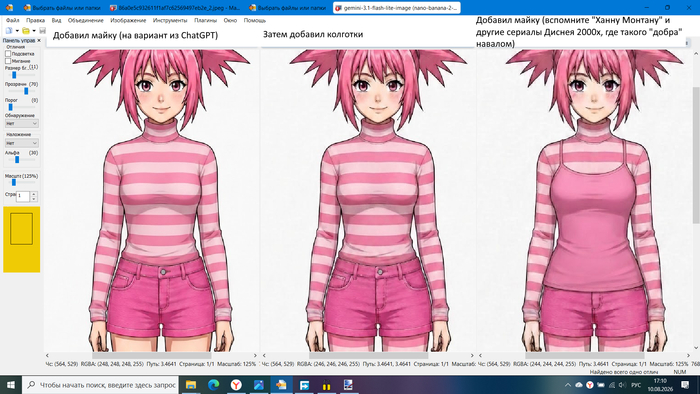
Task: Click the Альфа (30) slider handle
Action: coord(17,159)
